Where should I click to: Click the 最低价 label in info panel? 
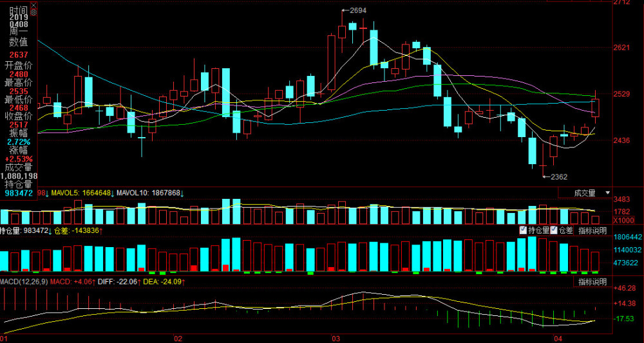[19, 99]
